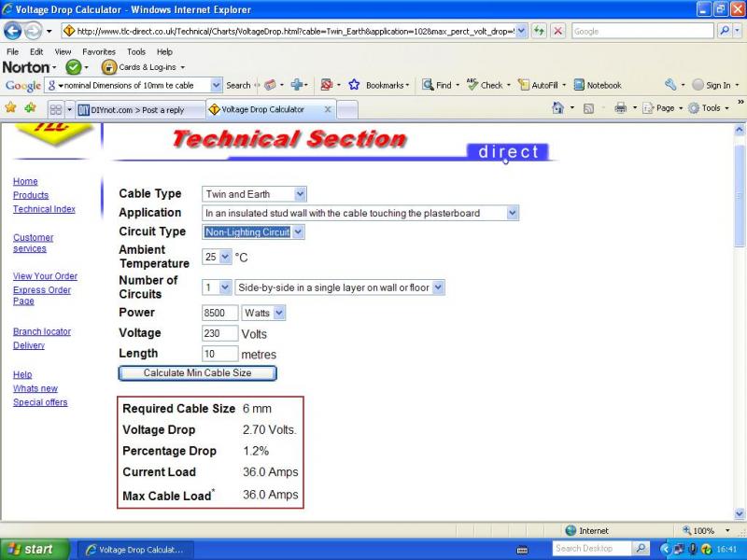Open the Google toolbar Bookmarks star
Image resolution: width=747 pixels, height=560 pixels.
point(355,85)
